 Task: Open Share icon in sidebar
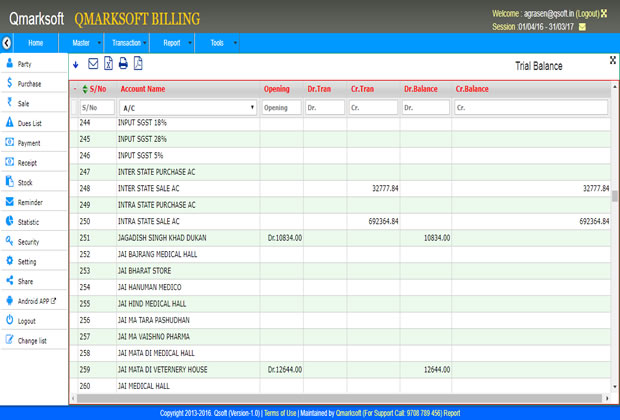click(x=9, y=280)
